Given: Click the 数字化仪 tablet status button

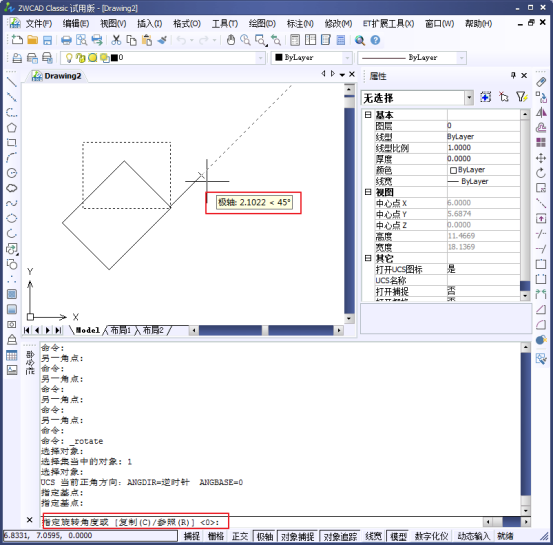Looking at the screenshot, I should click(x=431, y=536).
